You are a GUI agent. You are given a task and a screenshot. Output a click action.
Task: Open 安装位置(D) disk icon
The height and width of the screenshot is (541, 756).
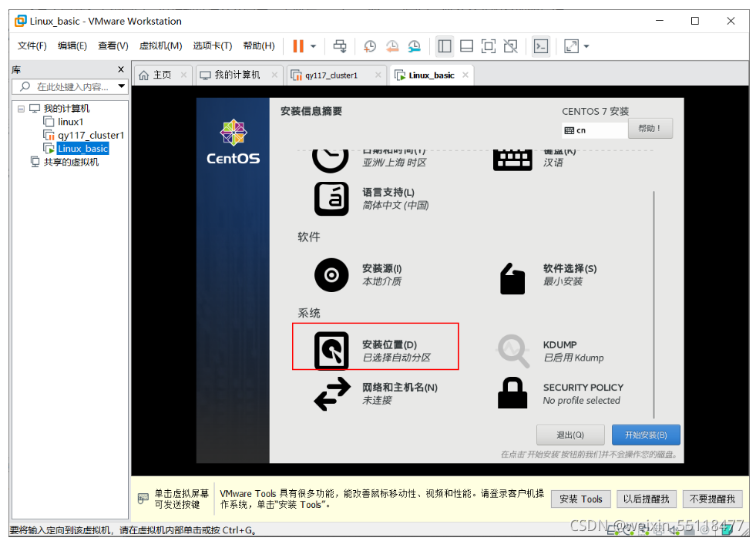pos(331,351)
